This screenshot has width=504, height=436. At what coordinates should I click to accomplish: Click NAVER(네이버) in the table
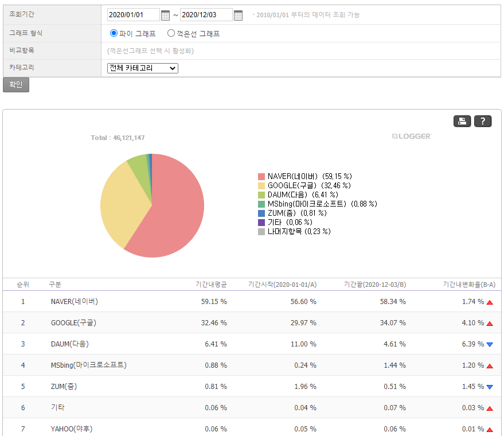[x=74, y=302]
